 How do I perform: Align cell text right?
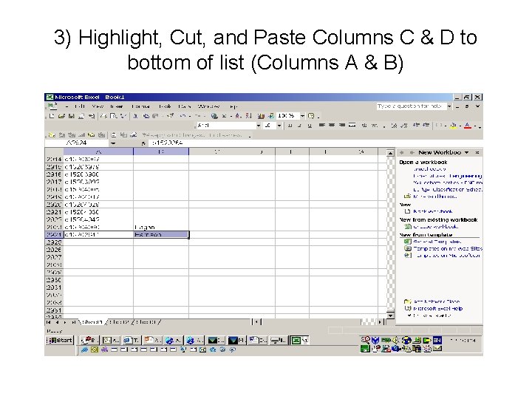click(x=342, y=126)
